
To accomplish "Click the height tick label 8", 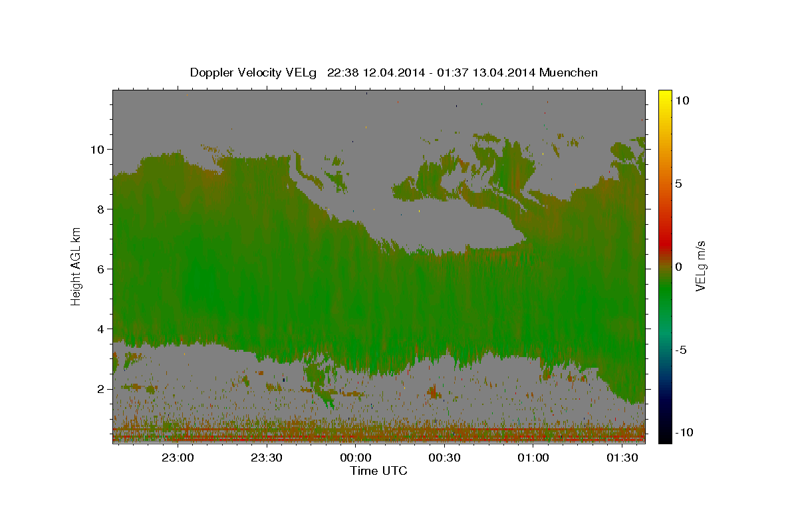I will pyautogui.click(x=100, y=209).
